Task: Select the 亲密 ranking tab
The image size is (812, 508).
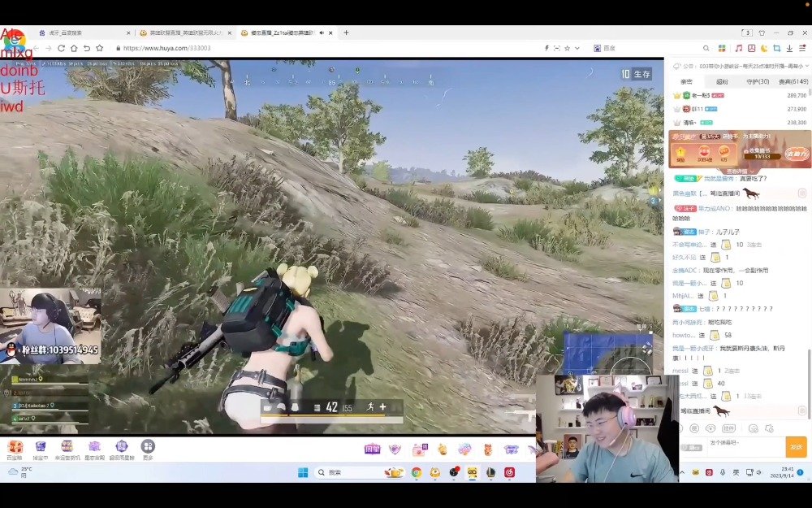Action: (x=686, y=82)
